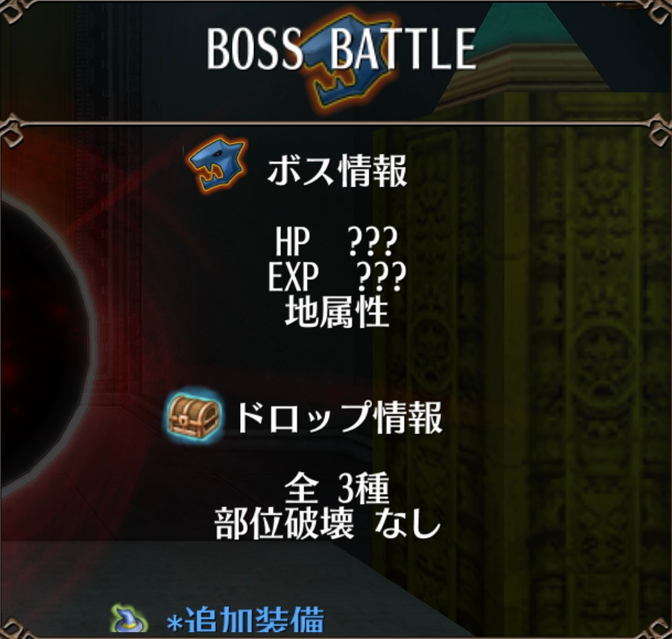Image resolution: width=672 pixels, height=639 pixels.
Task: Click the なし value after 部位破壊
Action: point(407,524)
